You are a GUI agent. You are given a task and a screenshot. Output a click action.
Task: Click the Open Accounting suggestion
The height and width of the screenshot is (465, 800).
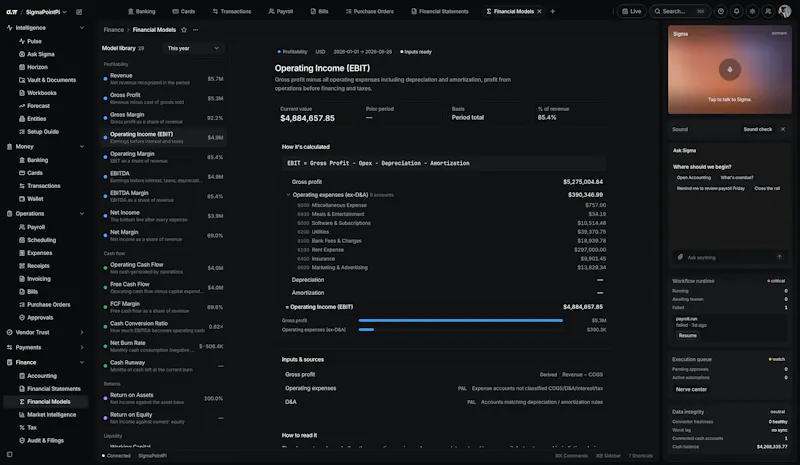click(693, 178)
